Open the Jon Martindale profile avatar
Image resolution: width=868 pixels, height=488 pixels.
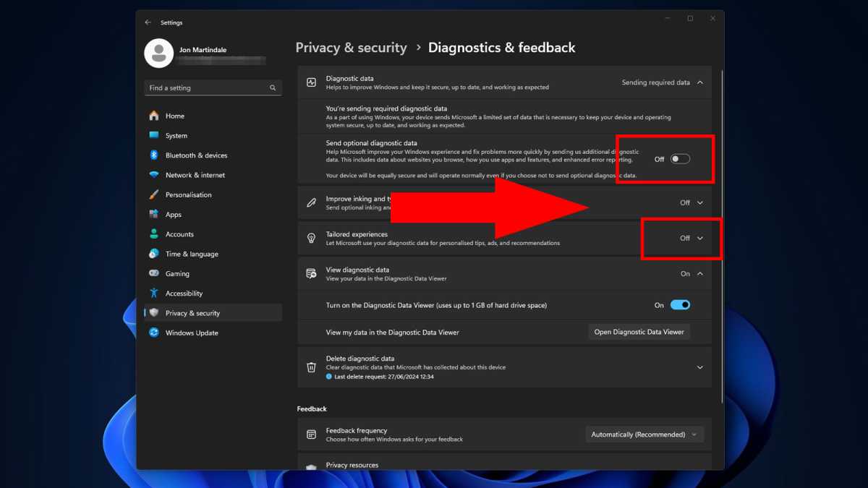pos(158,53)
